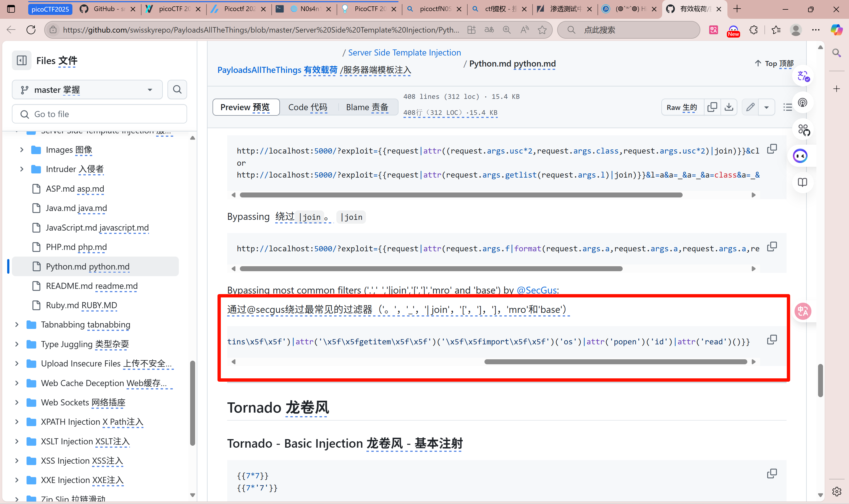The image size is (849, 504).
Task: Click Server Side Template Injection breadcrumb
Action: coord(404,53)
